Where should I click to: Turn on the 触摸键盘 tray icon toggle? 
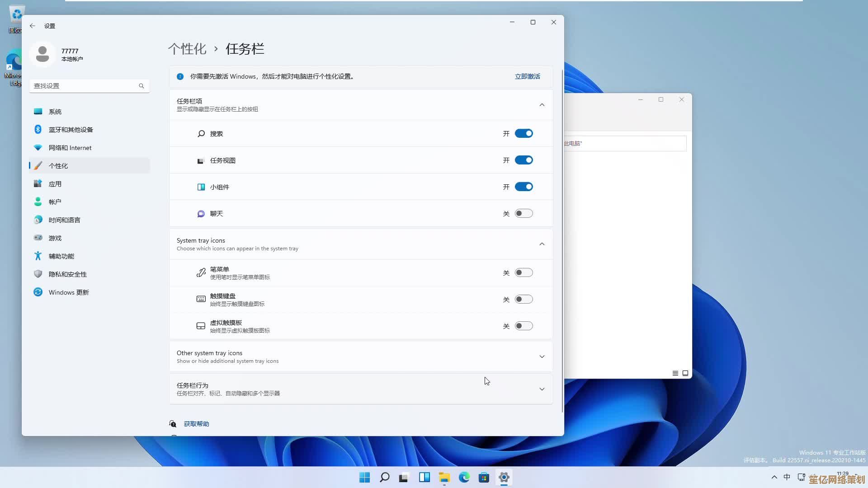pos(524,299)
